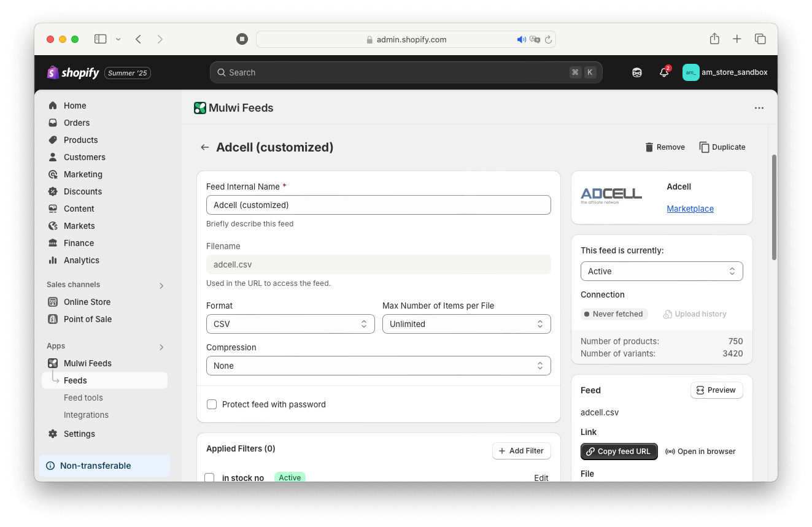Open the Format dropdown showing CSV

coord(290,324)
